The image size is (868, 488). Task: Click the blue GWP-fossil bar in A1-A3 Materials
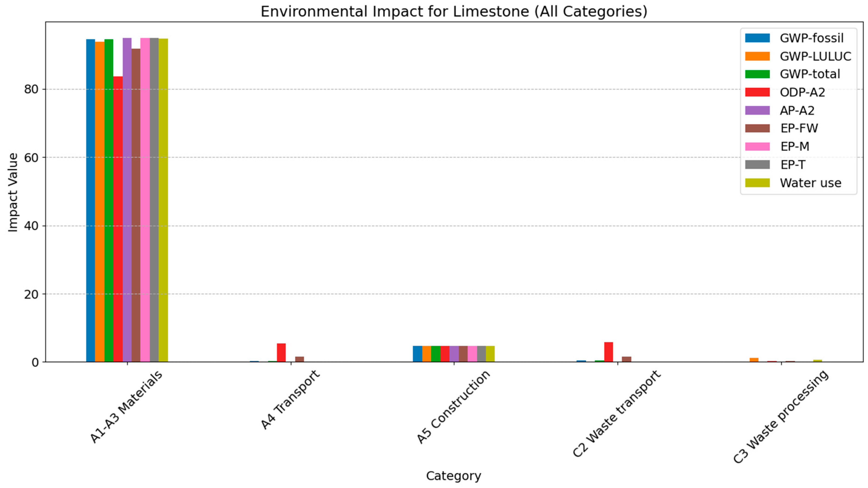point(91,202)
